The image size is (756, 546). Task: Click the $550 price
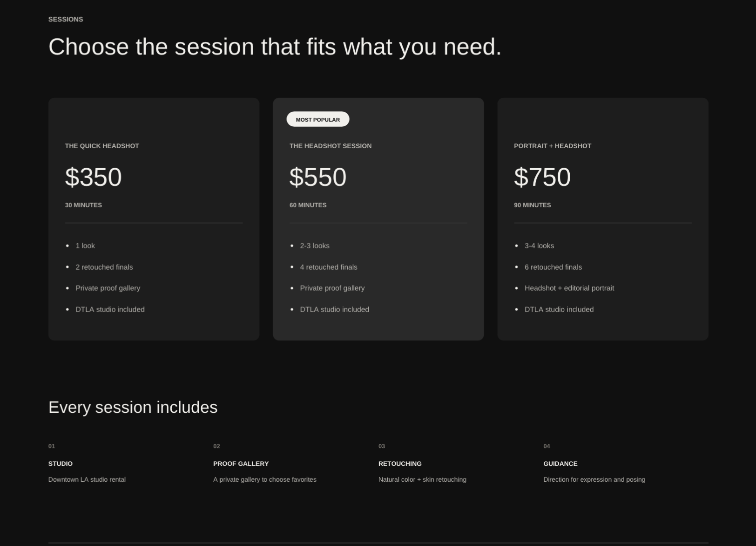coord(318,177)
